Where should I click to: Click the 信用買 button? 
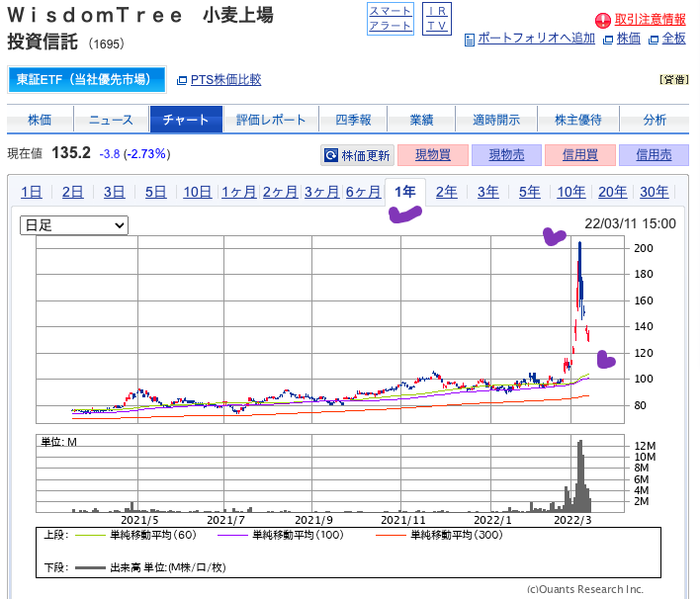(580, 155)
